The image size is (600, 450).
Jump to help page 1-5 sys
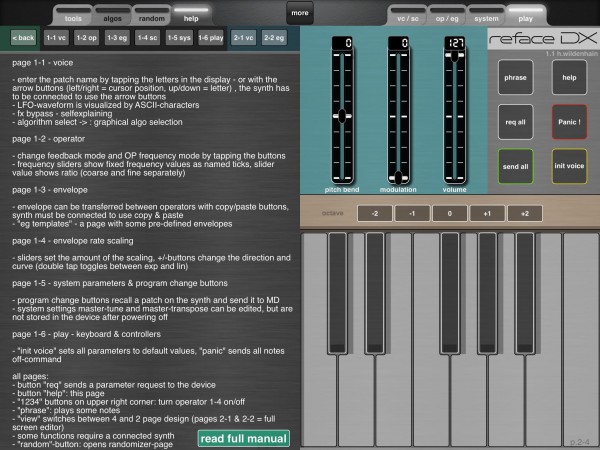click(x=179, y=38)
